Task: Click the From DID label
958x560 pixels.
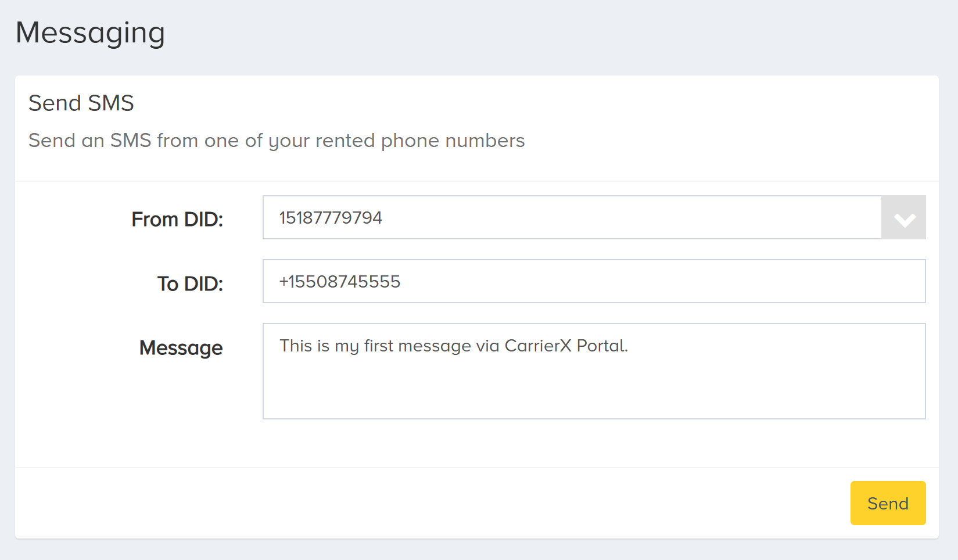Action: point(178,218)
